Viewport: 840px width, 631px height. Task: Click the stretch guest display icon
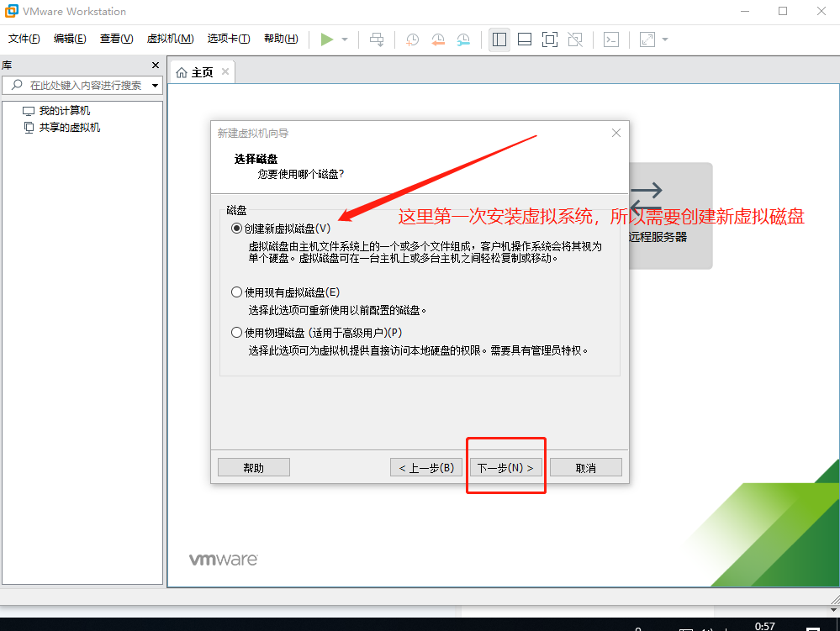[x=647, y=39]
